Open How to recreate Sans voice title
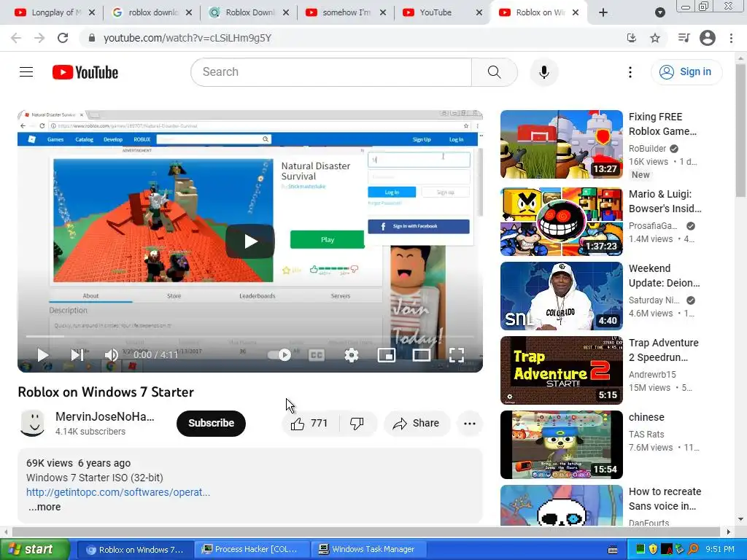The width and height of the screenshot is (747, 560). (665, 499)
